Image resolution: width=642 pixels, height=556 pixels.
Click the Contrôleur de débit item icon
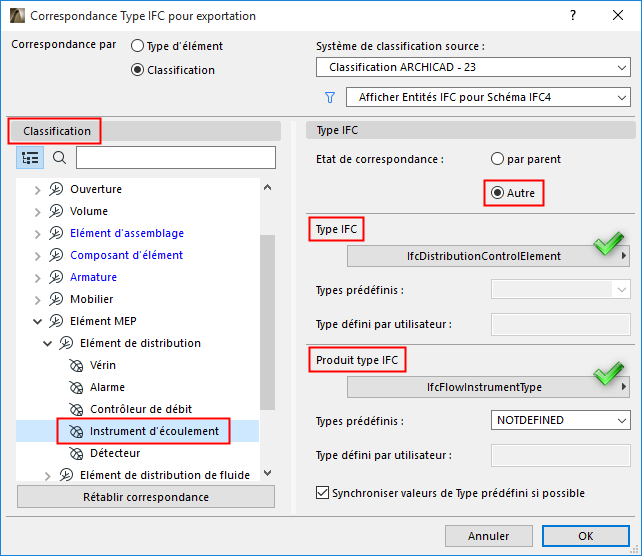pyautogui.click(x=75, y=409)
